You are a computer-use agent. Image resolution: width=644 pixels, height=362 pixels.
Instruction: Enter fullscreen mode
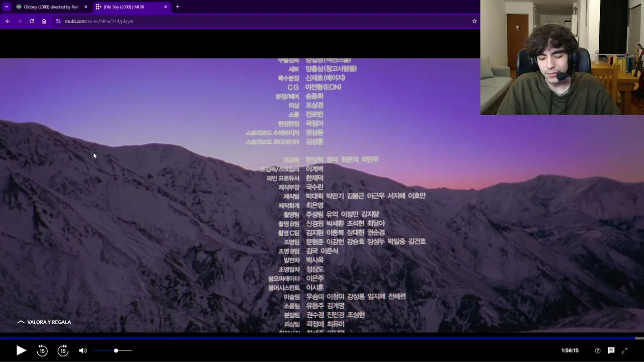624,350
